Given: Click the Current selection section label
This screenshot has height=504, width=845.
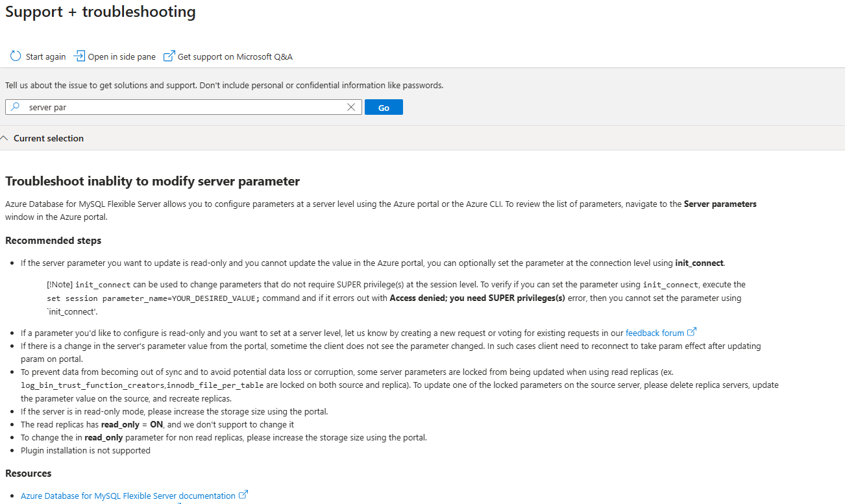Looking at the screenshot, I should click(x=49, y=138).
